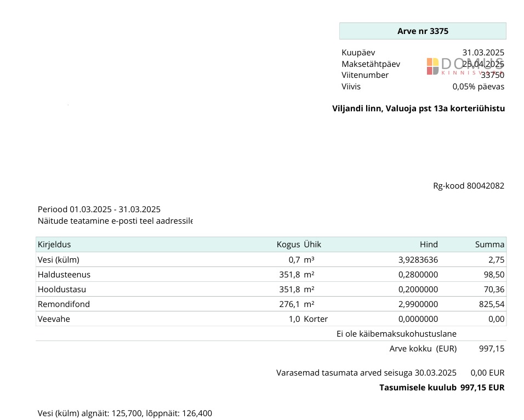Screen dimensions: 524x420
Task: Click the Tasumisele kuulub total line
Action: [x=441, y=388]
